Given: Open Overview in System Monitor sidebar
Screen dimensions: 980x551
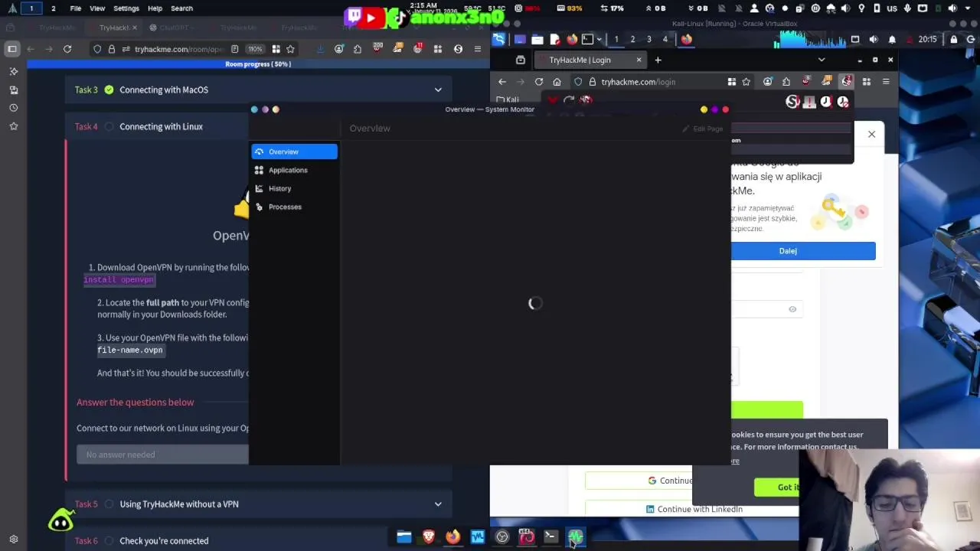Looking at the screenshot, I should [x=294, y=152].
